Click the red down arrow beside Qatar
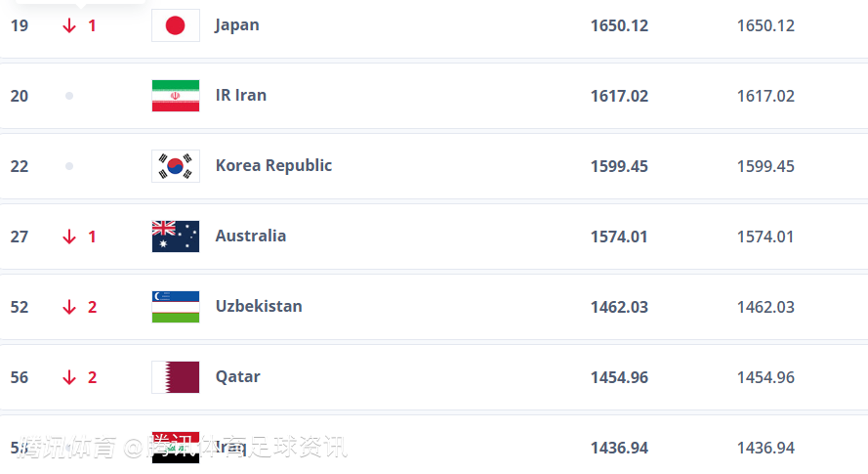This screenshot has width=868, height=474. 69,377
